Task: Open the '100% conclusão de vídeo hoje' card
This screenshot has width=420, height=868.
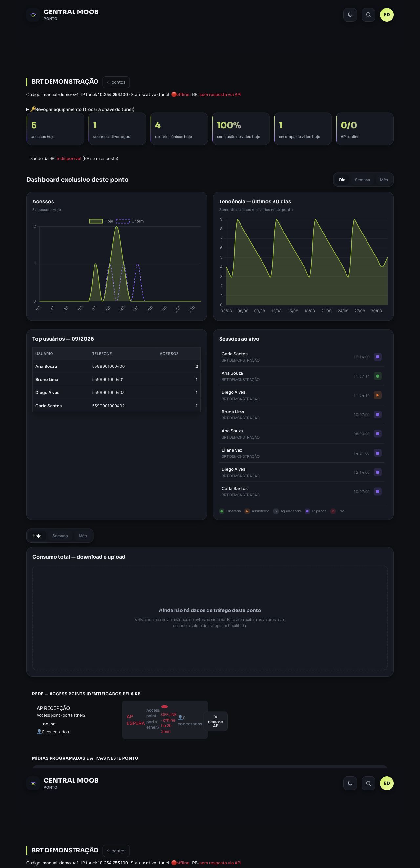Action: pos(241,129)
